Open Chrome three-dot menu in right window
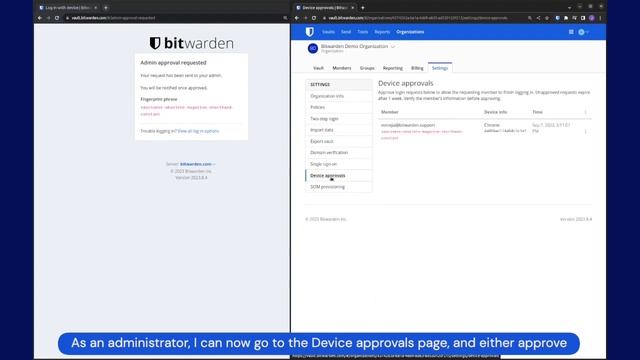640x360 pixels. [600, 18]
